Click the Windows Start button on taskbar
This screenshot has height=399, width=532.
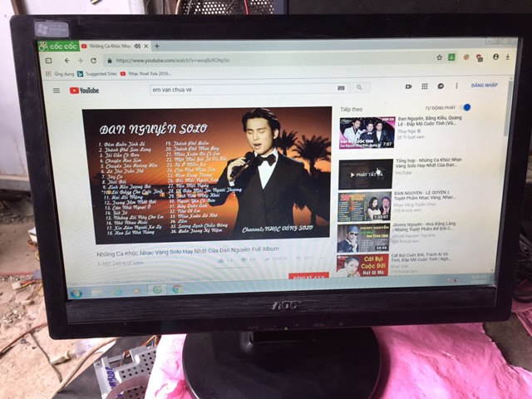[x=76, y=293]
